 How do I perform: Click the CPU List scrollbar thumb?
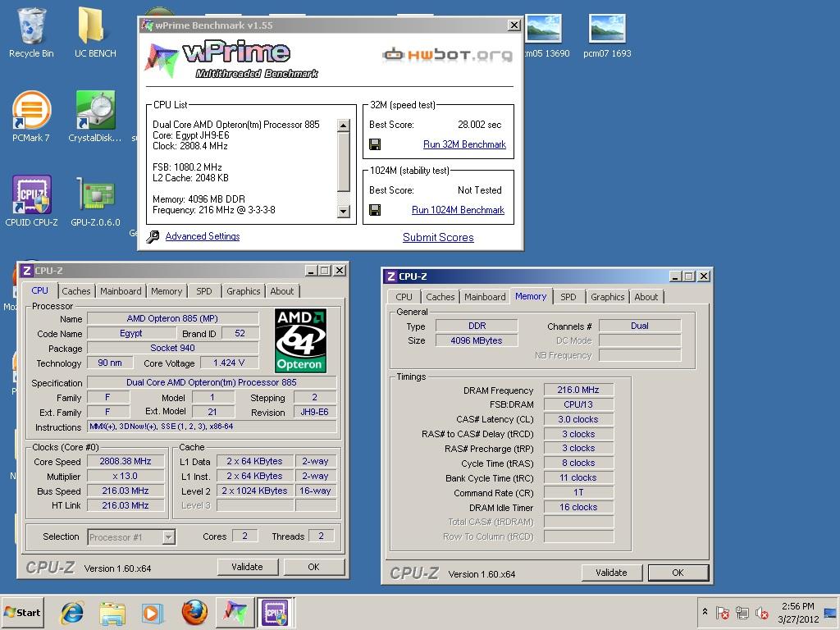[x=344, y=162]
